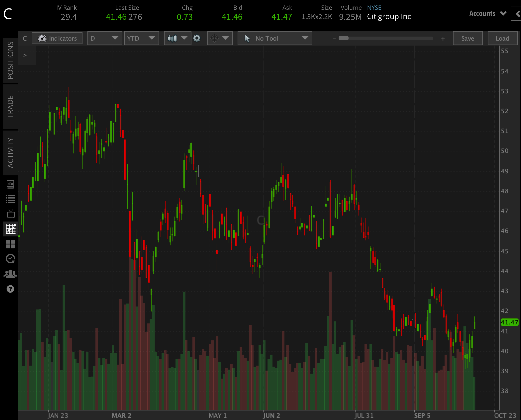Viewport: 521px width, 420px height.
Task: Open the D timeframe dropdown
Action: [x=105, y=38]
